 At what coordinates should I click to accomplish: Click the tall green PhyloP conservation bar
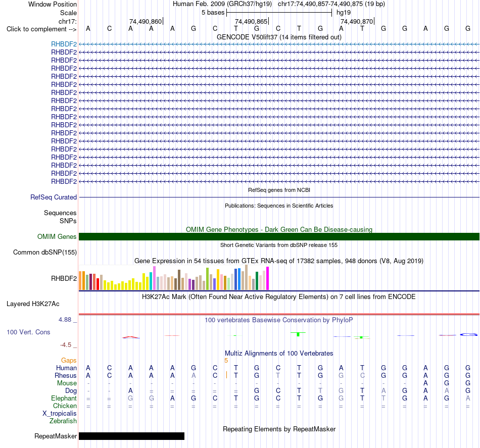pos(298,334)
